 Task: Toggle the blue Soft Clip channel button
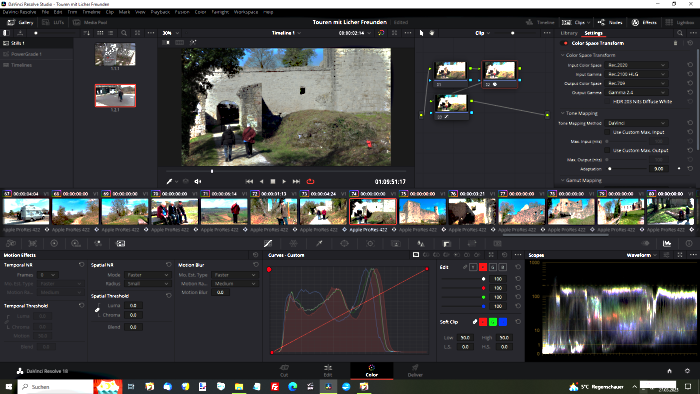(x=503, y=322)
